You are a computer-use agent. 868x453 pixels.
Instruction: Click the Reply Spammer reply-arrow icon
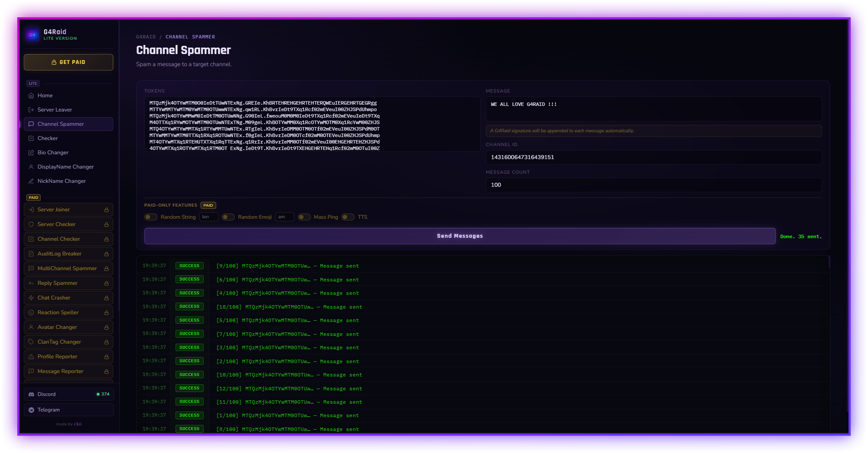click(x=31, y=283)
